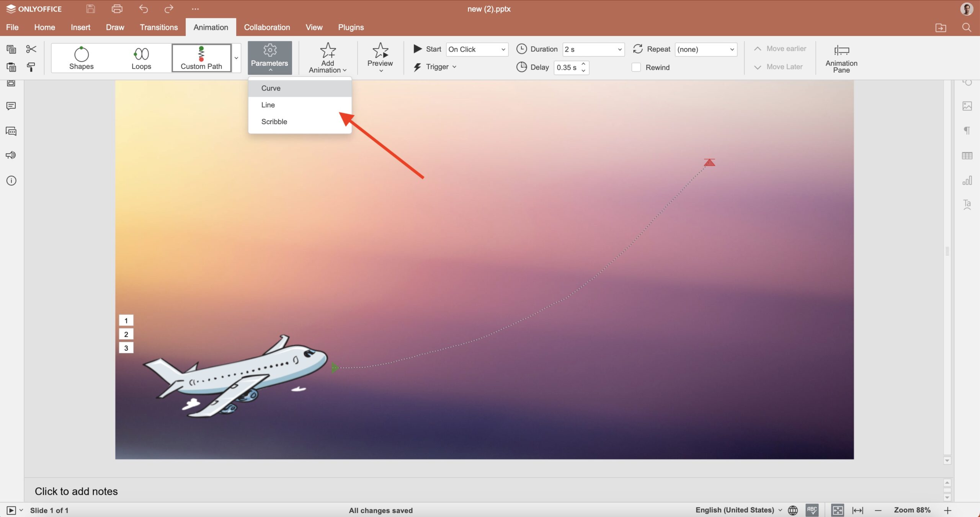Switch to the Plugins tab
This screenshot has height=517, width=980.
(x=351, y=27)
